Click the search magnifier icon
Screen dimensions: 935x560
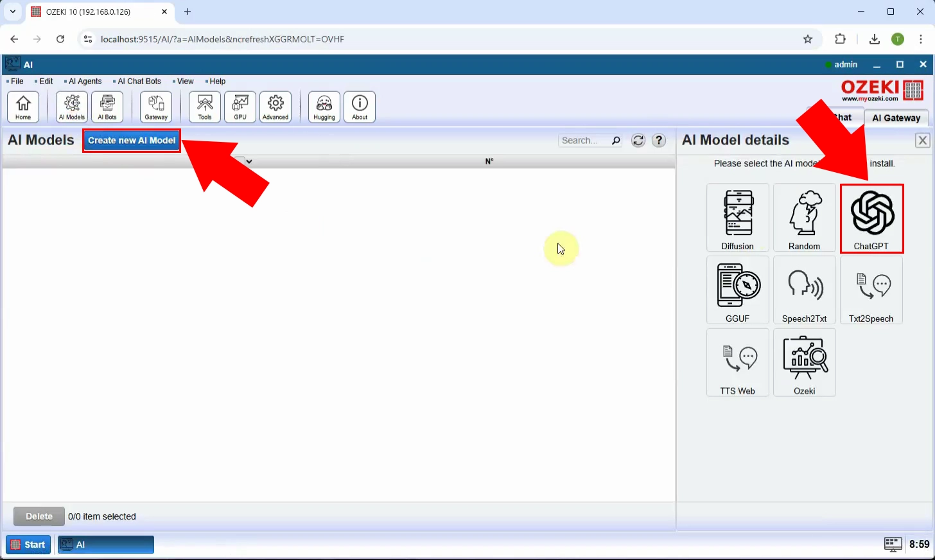[x=616, y=141]
